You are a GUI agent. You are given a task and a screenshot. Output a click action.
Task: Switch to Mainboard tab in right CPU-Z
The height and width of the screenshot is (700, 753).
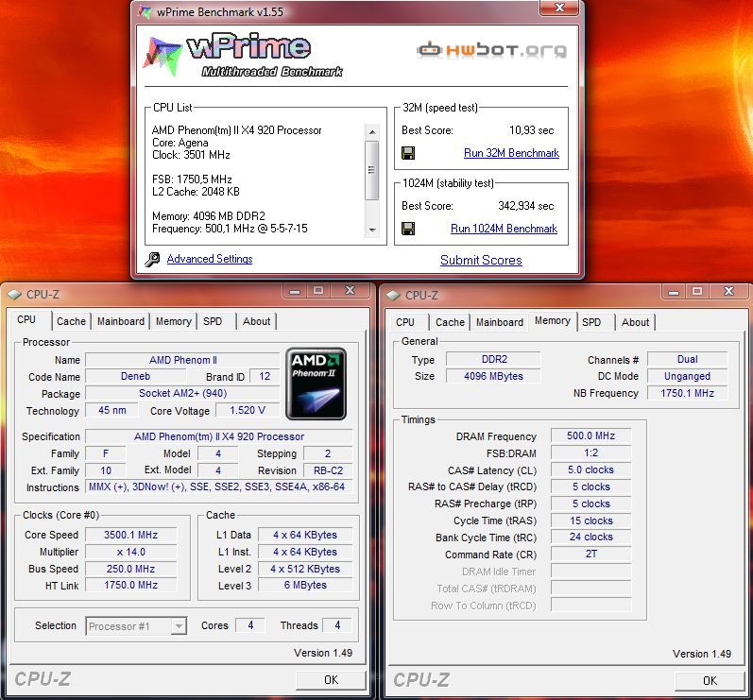500,322
